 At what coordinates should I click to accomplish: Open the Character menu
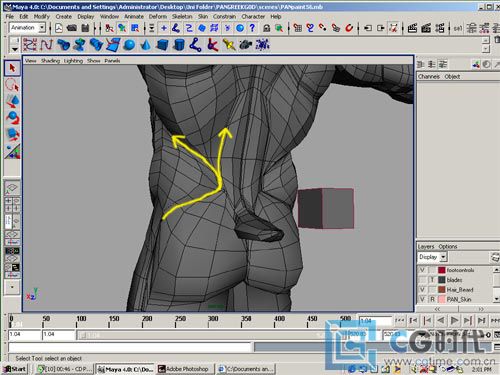tap(253, 16)
